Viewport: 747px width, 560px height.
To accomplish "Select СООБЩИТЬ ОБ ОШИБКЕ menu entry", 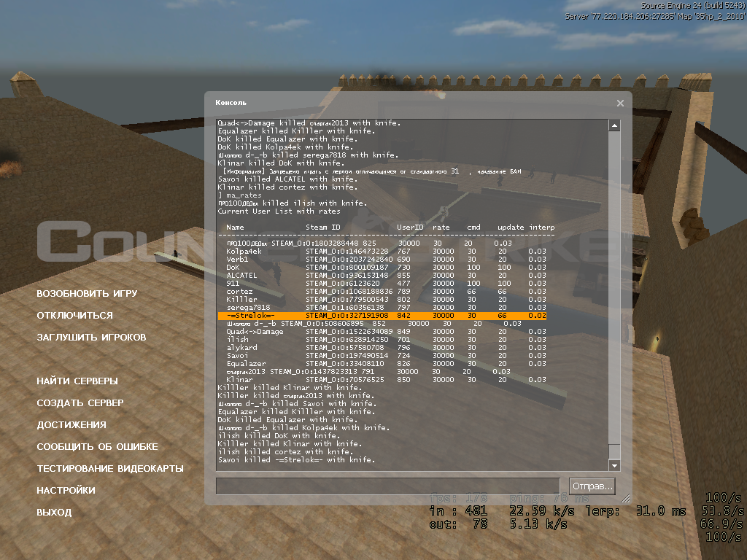I will pos(97,447).
